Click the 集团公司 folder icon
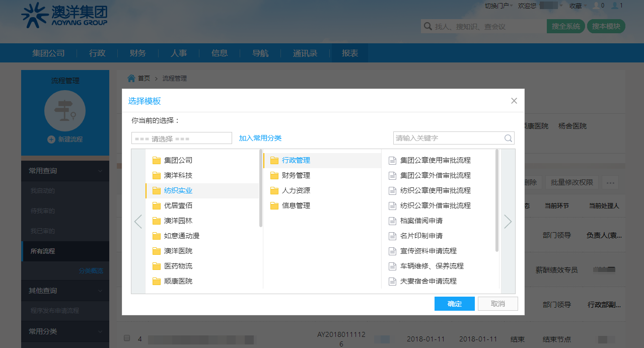The height and width of the screenshot is (348, 644). pyautogui.click(x=157, y=161)
